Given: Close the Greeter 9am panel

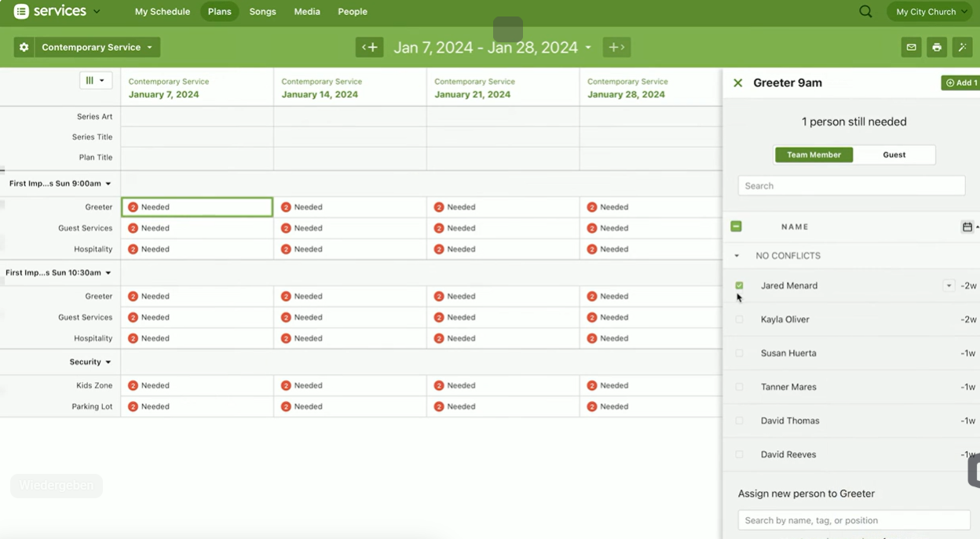Looking at the screenshot, I should click(x=737, y=82).
